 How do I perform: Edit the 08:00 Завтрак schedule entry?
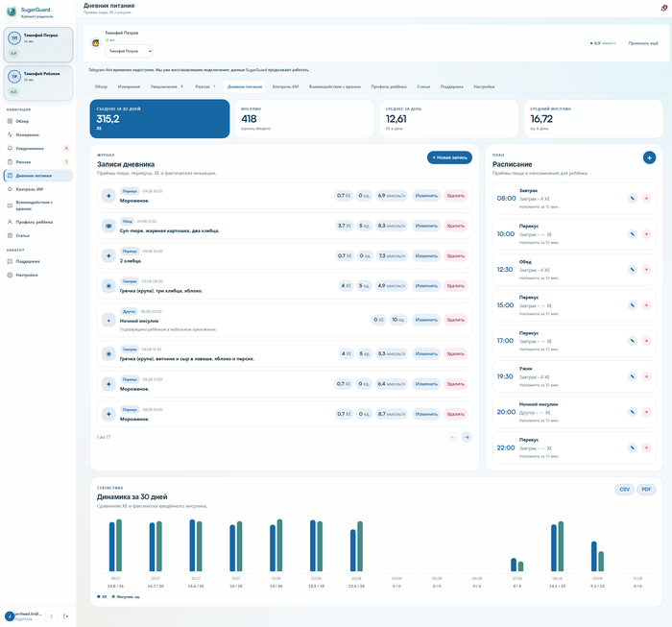tap(632, 198)
